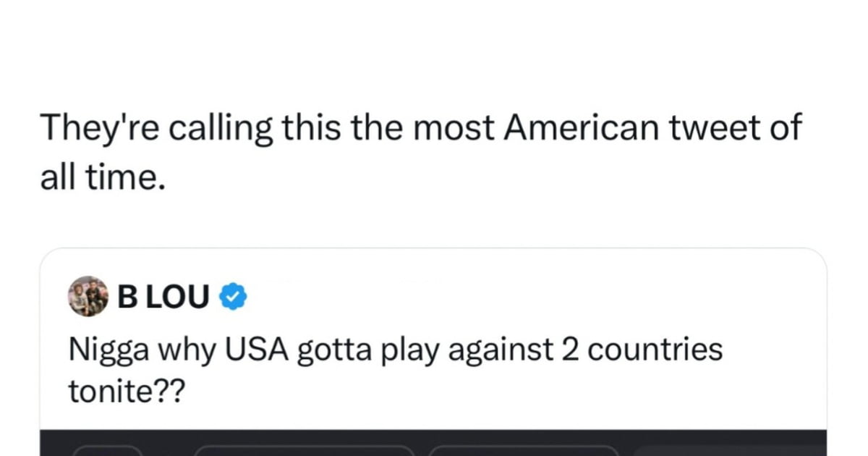Click the second wide pill in dark image

(x=305, y=450)
